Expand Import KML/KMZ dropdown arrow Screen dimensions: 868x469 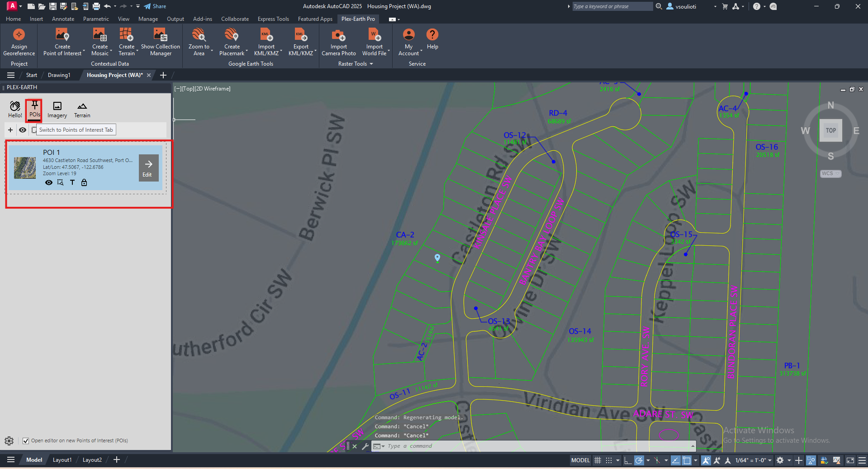tap(281, 50)
